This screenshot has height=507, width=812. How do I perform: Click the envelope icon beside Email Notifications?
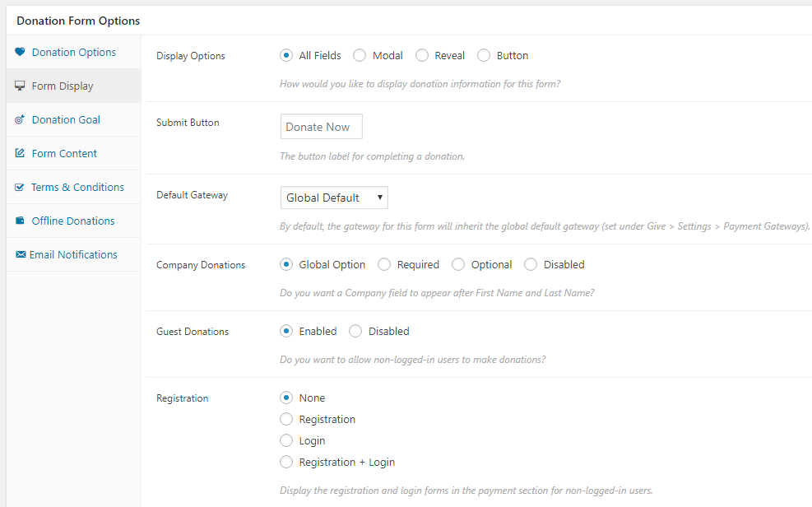(20, 254)
